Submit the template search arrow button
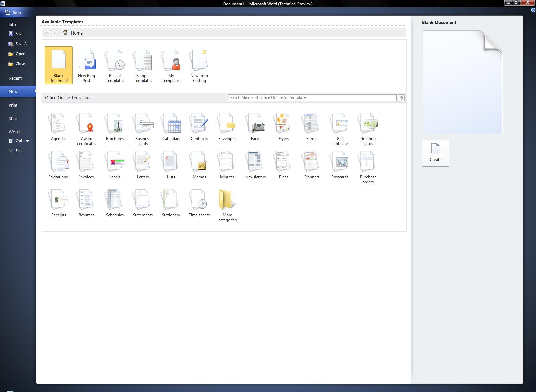 (401, 98)
